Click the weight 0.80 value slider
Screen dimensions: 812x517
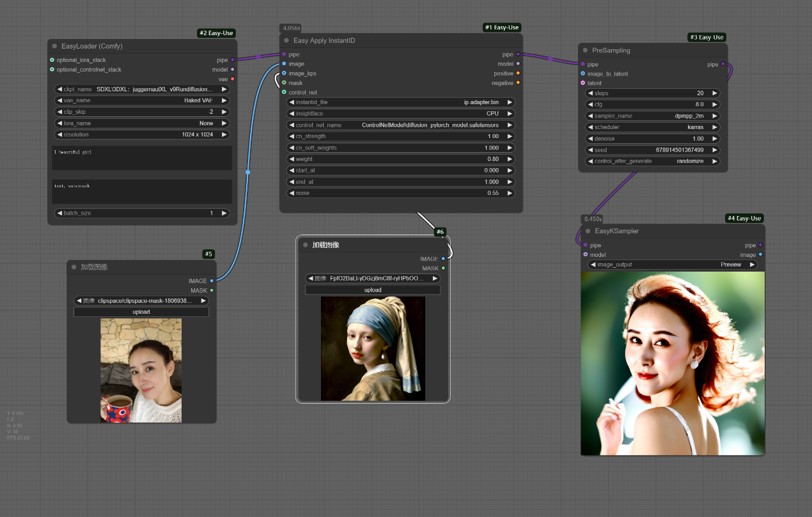(x=400, y=159)
